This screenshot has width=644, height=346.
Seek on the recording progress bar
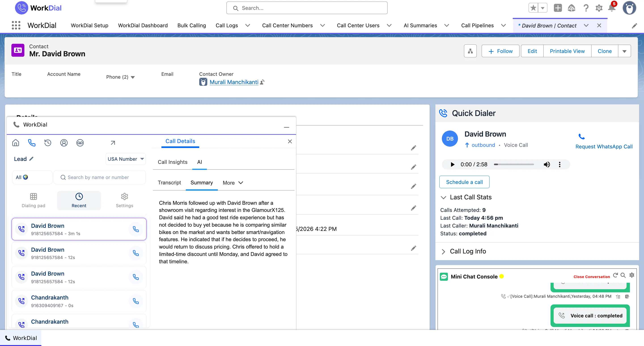[514, 164]
